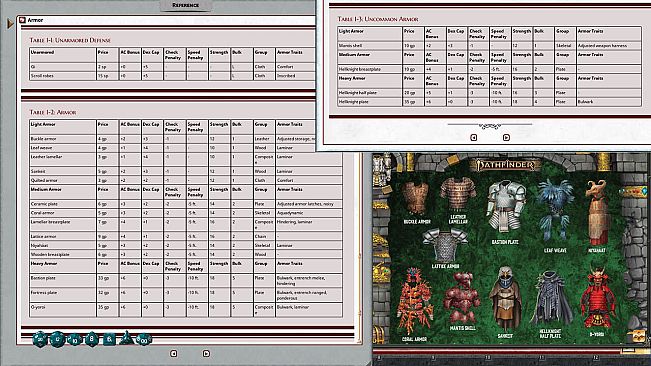The width and height of the screenshot is (651, 366).
Task: Select the 'Wooden breastplate' table row
Action: (x=186, y=254)
